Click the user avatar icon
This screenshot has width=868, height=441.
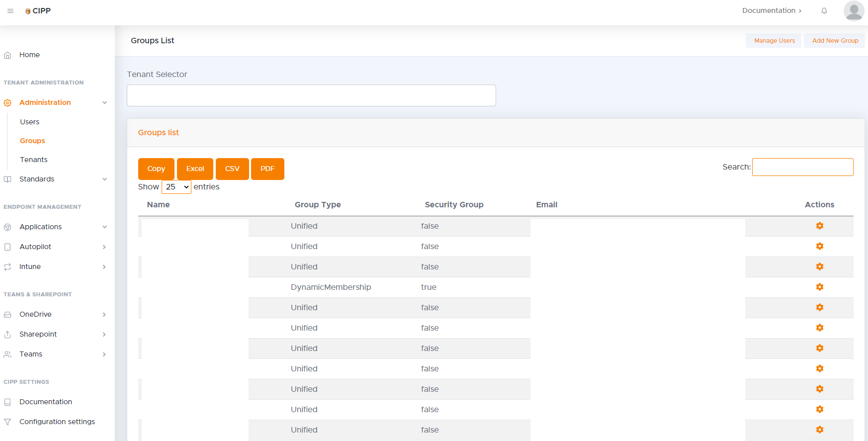[x=853, y=11]
